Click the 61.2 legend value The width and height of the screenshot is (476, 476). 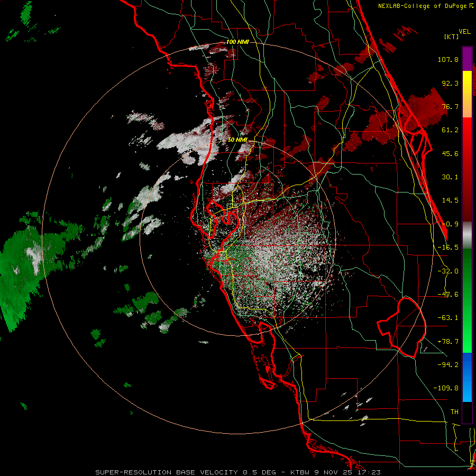tap(450, 130)
